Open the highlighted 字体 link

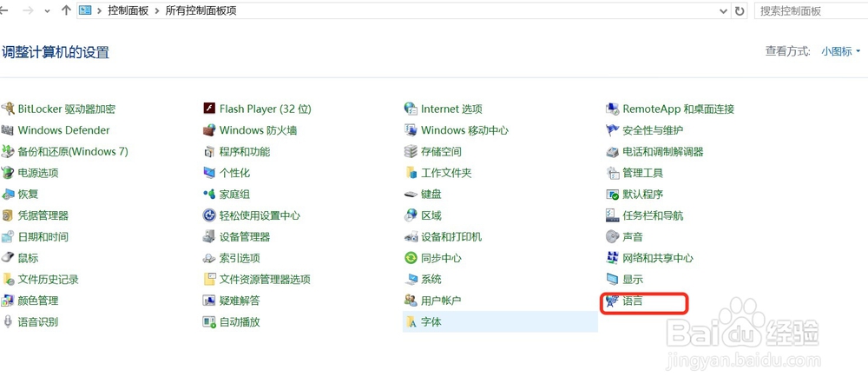[x=431, y=322]
